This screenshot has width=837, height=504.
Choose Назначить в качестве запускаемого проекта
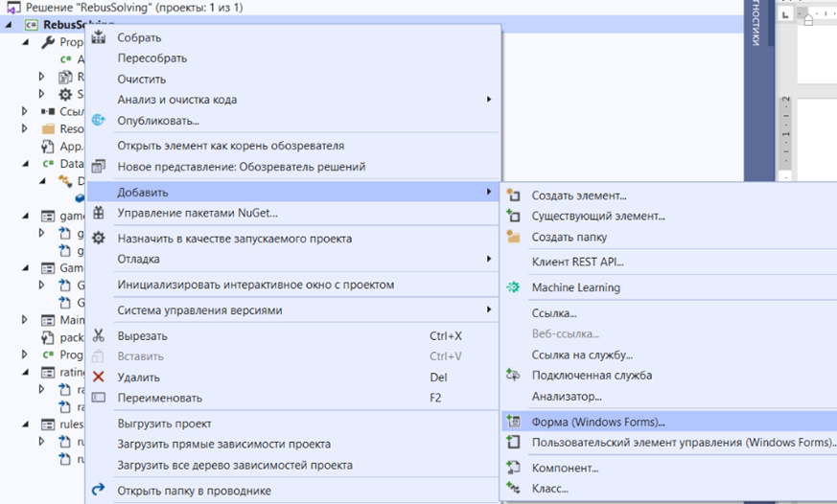(234, 239)
